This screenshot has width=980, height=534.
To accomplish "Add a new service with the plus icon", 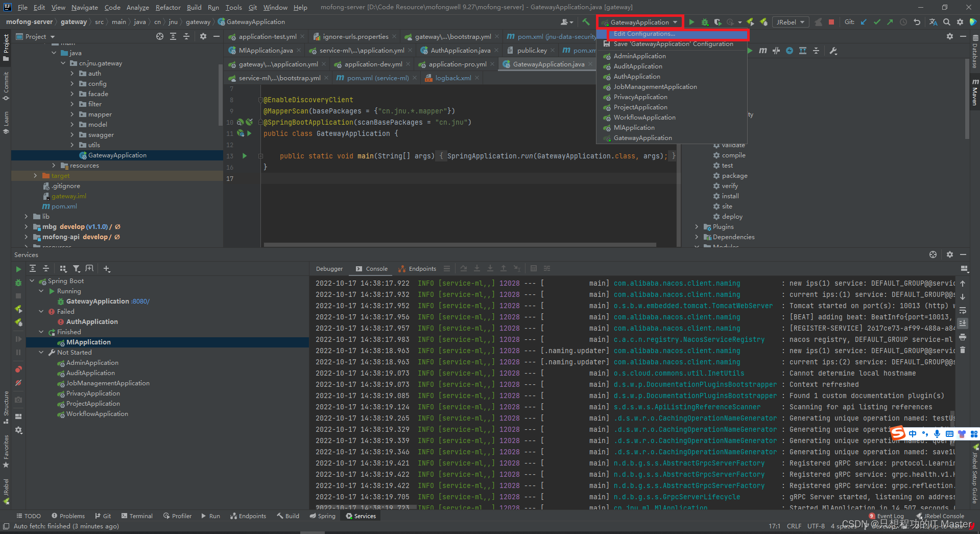I will (x=107, y=268).
